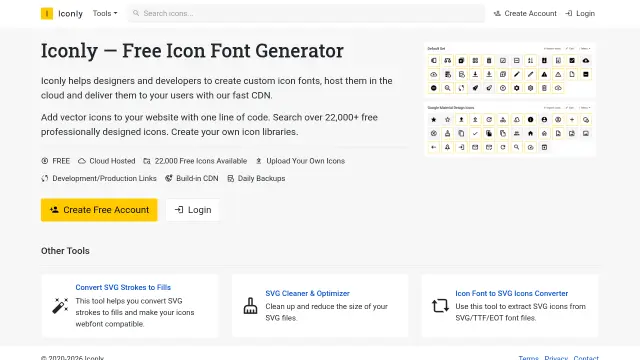Open the icon sets preview thumbnail
This screenshot has height=360, width=640.
510,99
